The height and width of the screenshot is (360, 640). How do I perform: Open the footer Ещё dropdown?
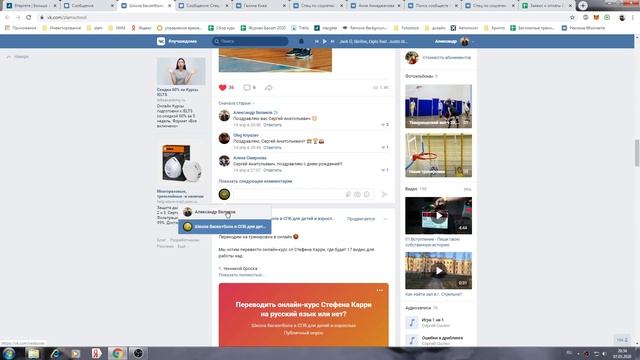click(182, 246)
